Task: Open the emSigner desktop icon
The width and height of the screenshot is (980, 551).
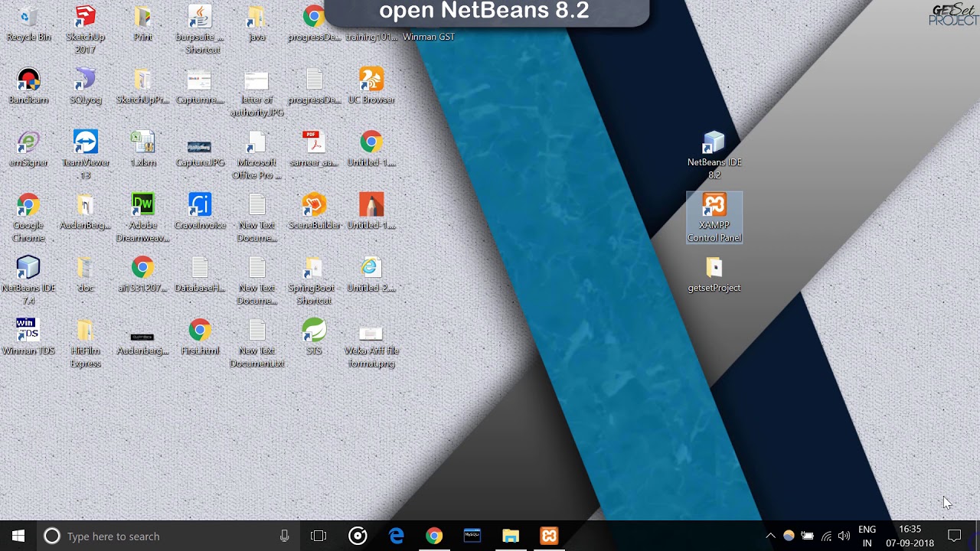Action: [x=28, y=148]
